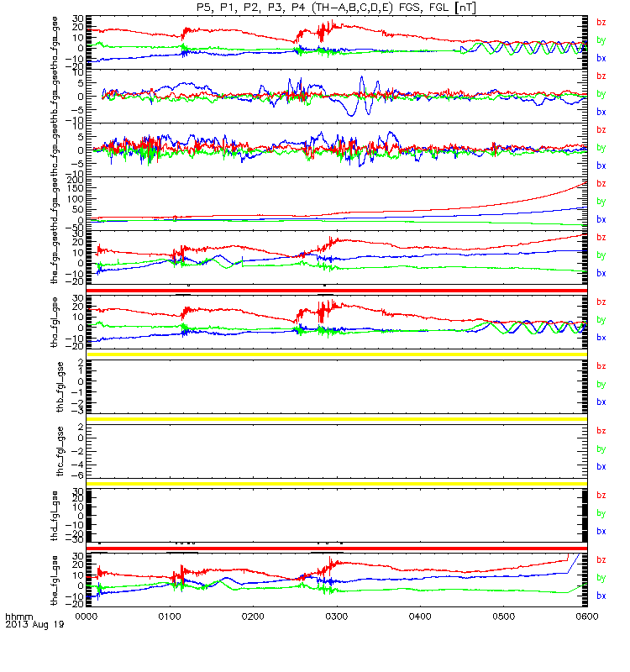Click by legend of the tha_fgl_gse panel

pos(601,320)
